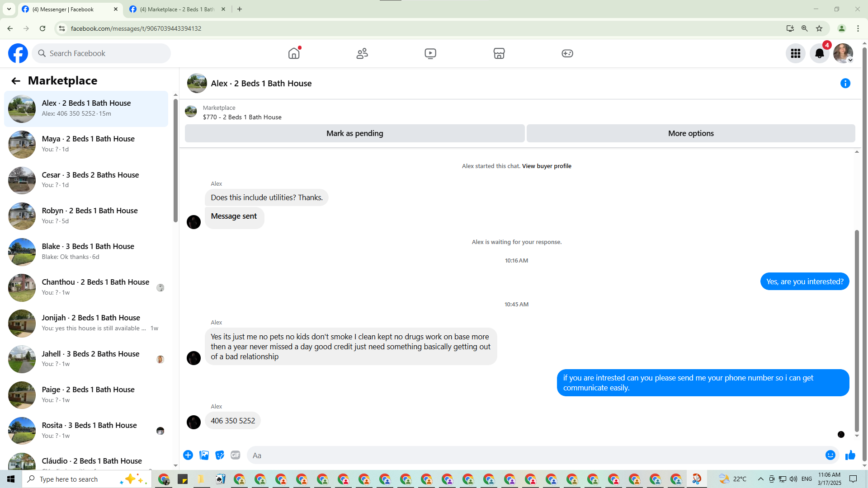Image resolution: width=868 pixels, height=488 pixels.
Task: Open the notifications bell
Action: pos(820,53)
